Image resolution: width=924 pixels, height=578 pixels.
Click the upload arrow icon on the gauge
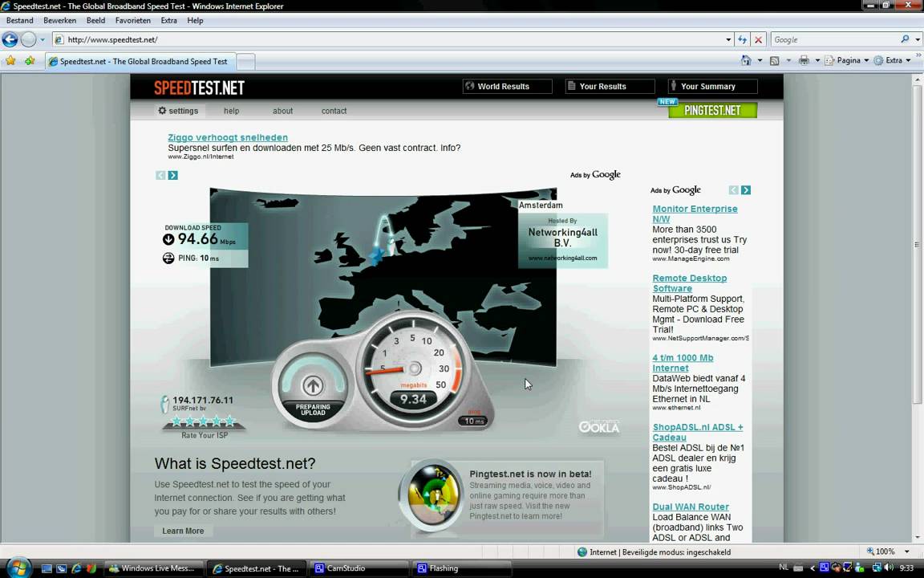[x=312, y=385]
